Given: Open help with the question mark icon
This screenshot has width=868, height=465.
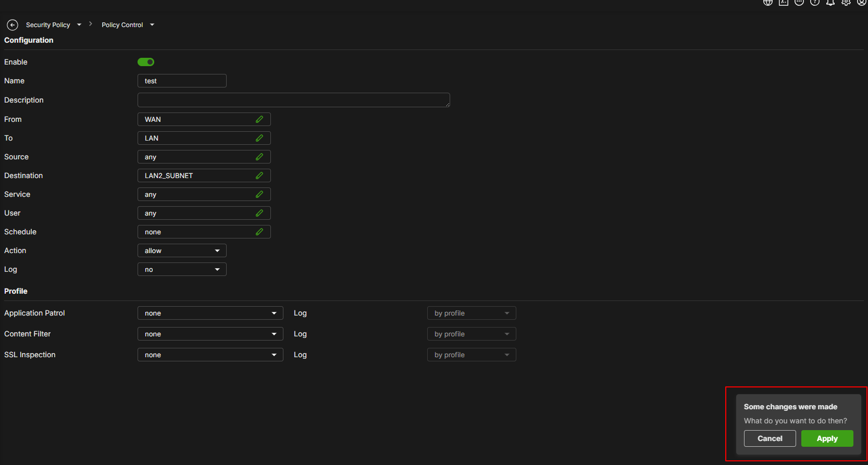Looking at the screenshot, I should 815,2.
